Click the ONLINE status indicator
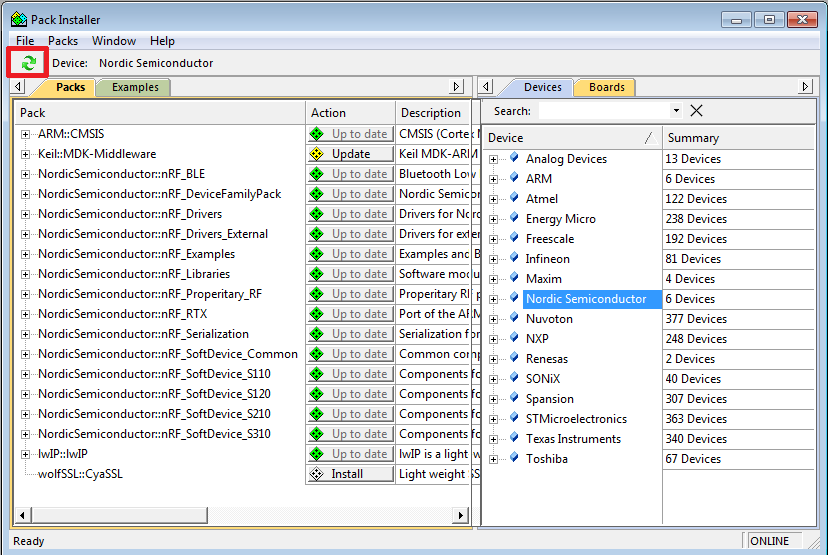Viewport: 828px width, 555px height. (772, 541)
